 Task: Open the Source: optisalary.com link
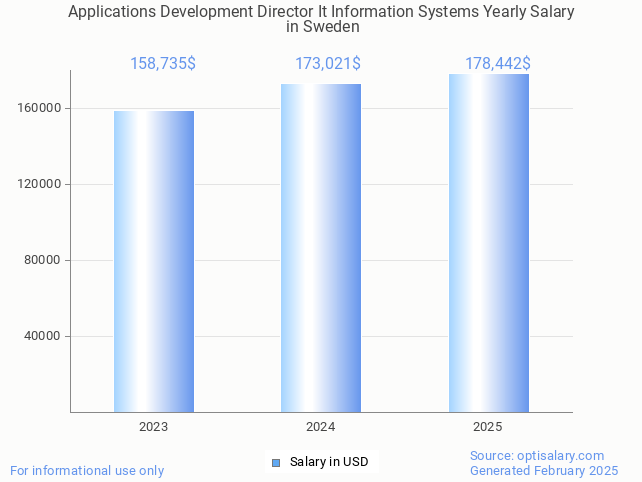click(537, 455)
